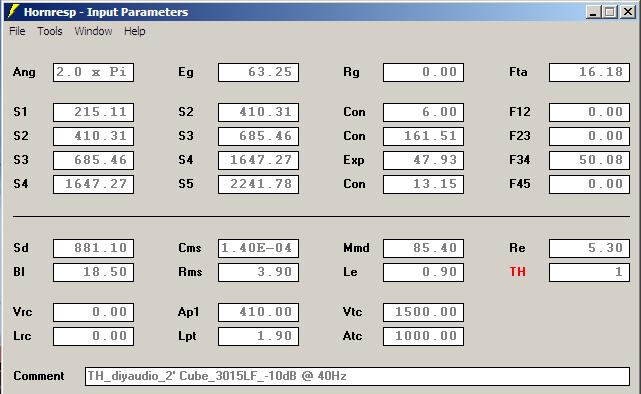
Task: Open the Tools menu
Action: coord(50,31)
